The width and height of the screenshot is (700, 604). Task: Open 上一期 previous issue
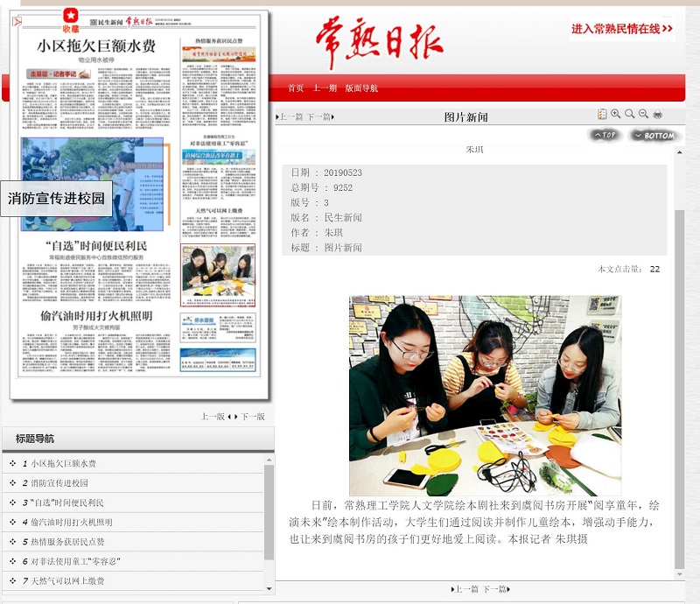coord(325,88)
